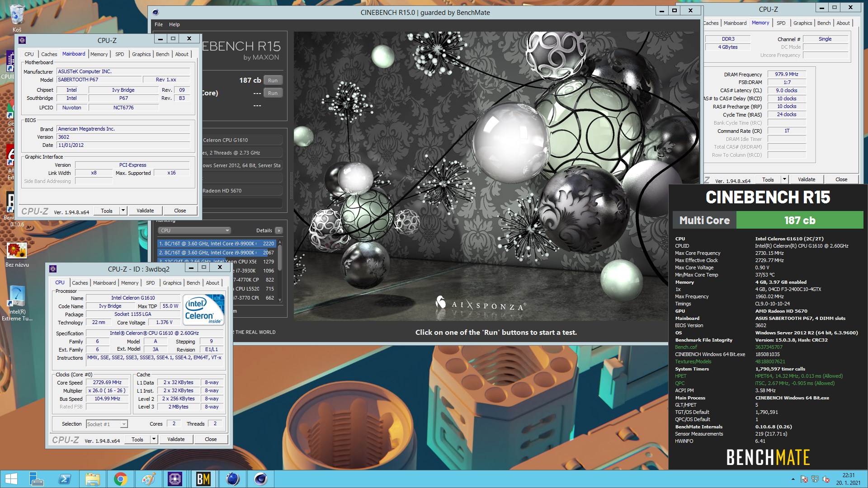Open the CPU ranking dropdown in Cinebench
This screenshot has height=488, width=868.
click(x=194, y=230)
